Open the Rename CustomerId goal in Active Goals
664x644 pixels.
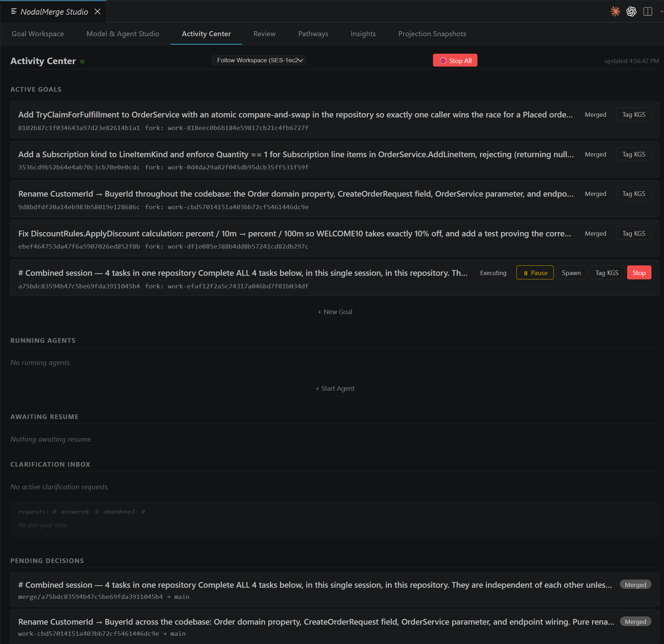pos(296,194)
